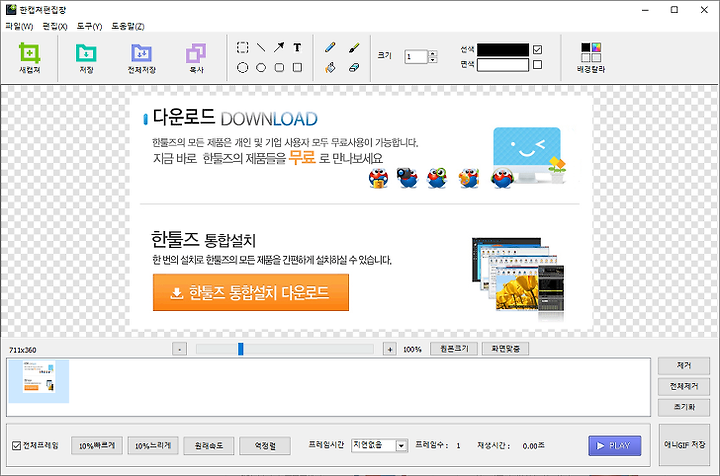Click the 전체저장 save-all icon
The image size is (720, 476).
[141, 57]
